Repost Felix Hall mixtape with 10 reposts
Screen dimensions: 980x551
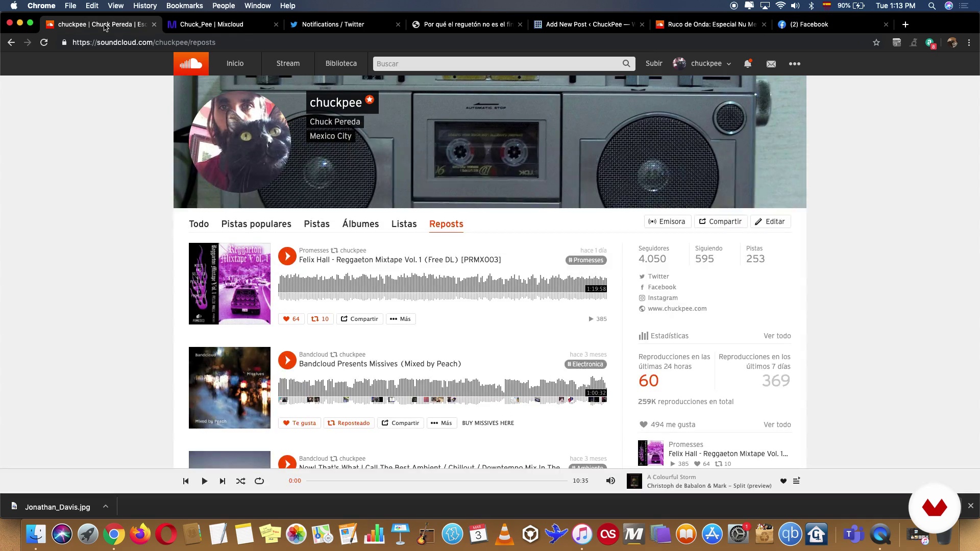pyautogui.click(x=320, y=319)
